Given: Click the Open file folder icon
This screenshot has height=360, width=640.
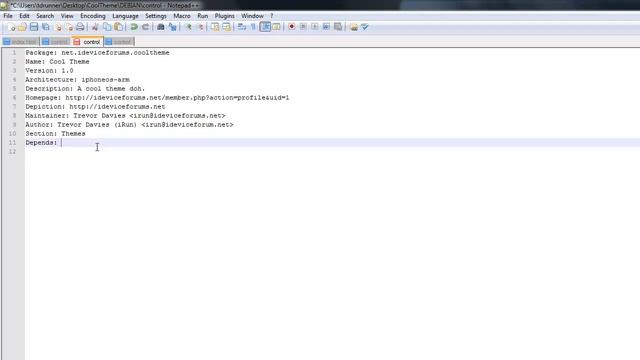Looking at the screenshot, I should (x=22, y=27).
